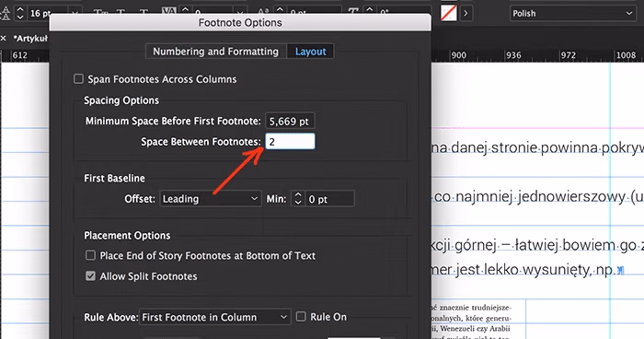Click the Min 0 pt value field
The image size is (644, 339).
(329, 199)
